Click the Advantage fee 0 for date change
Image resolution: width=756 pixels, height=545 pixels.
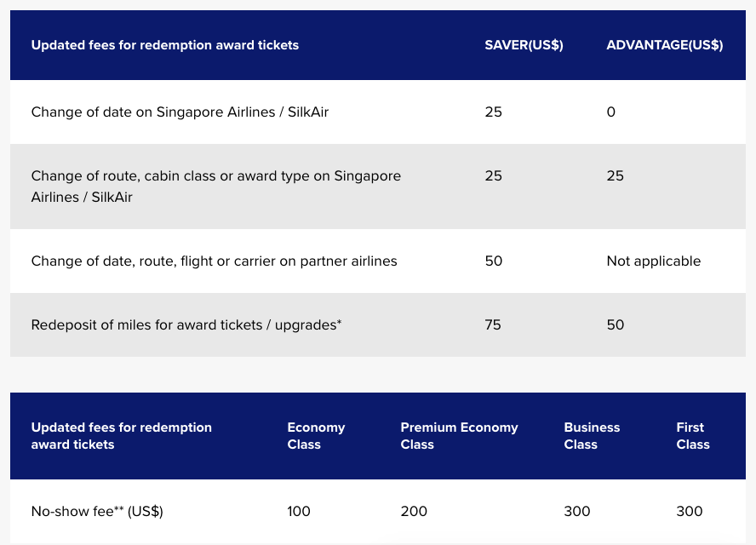click(611, 112)
